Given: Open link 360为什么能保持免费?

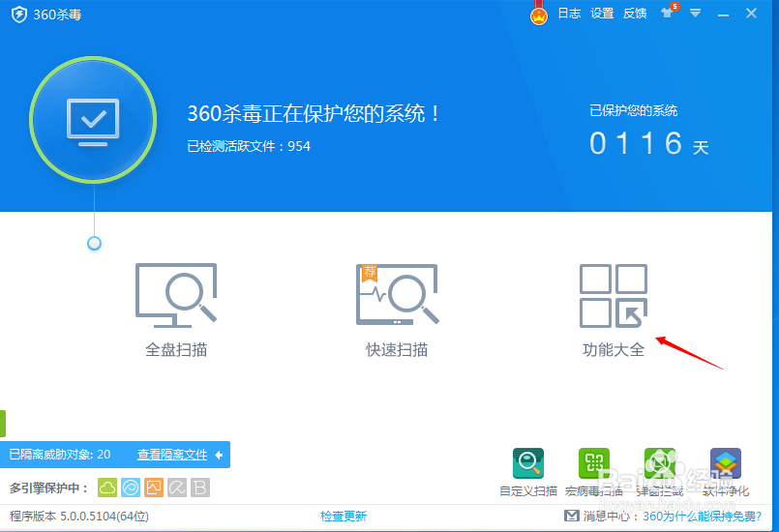Looking at the screenshot, I should point(702,517).
